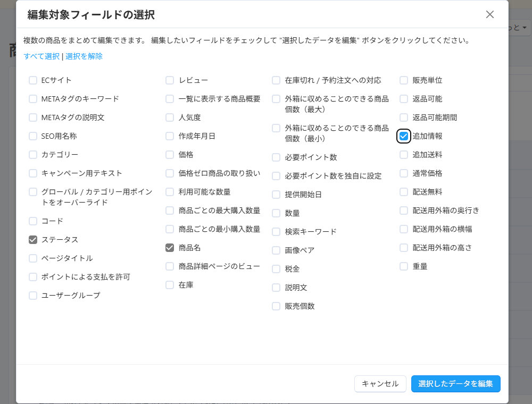This screenshot has width=532, height=404.
Task: Check the 人気度 checkbox
Action: tap(169, 117)
